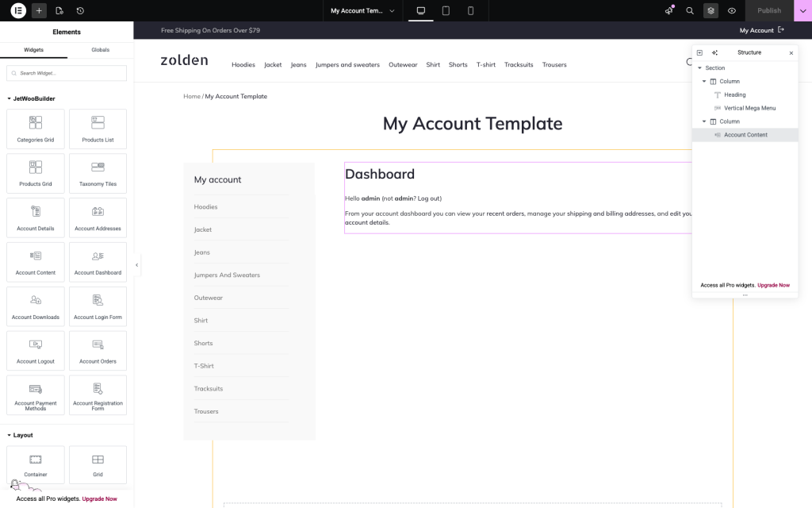Select the Account Payment Methods widget

(x=36, y=395)
